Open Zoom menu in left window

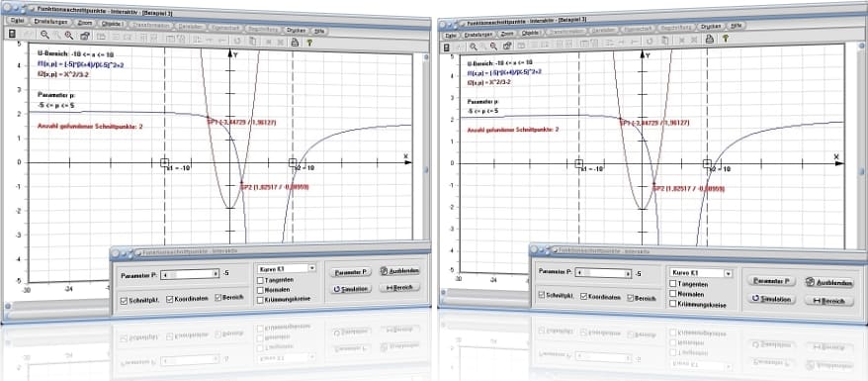(85, 23)
